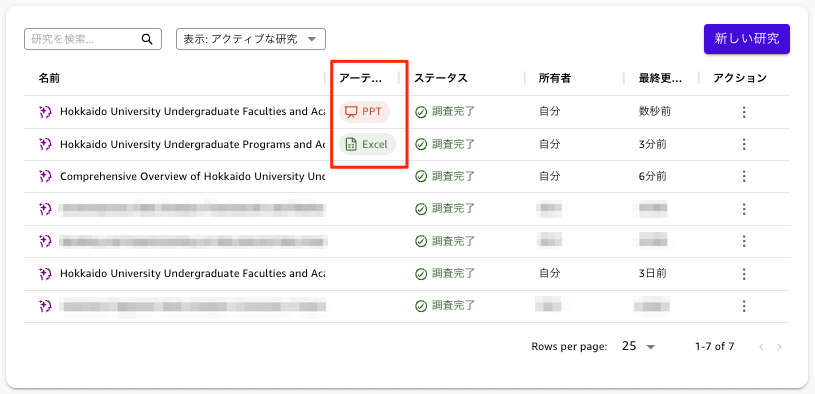Open Comprehensive Overview of Hokkaido University research
Image resolution: width=815 pixels, height=394 pixels.
click(x=193, y=177)
